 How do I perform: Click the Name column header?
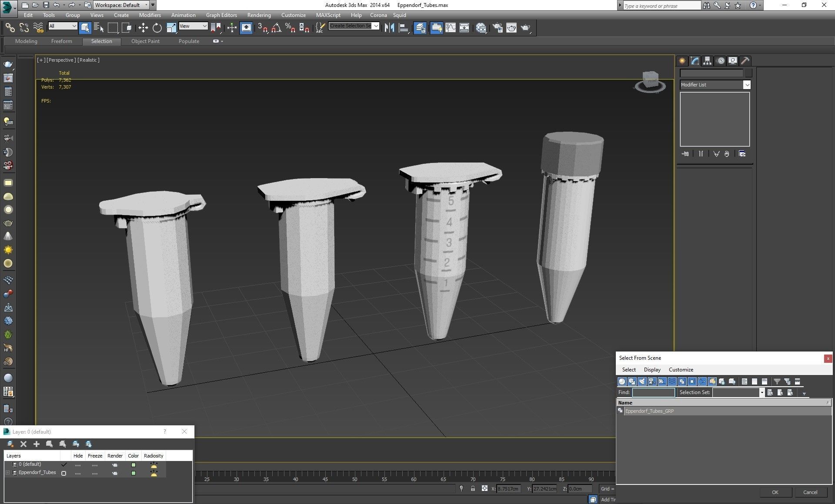pyautogui.click(x=724, y=403)
